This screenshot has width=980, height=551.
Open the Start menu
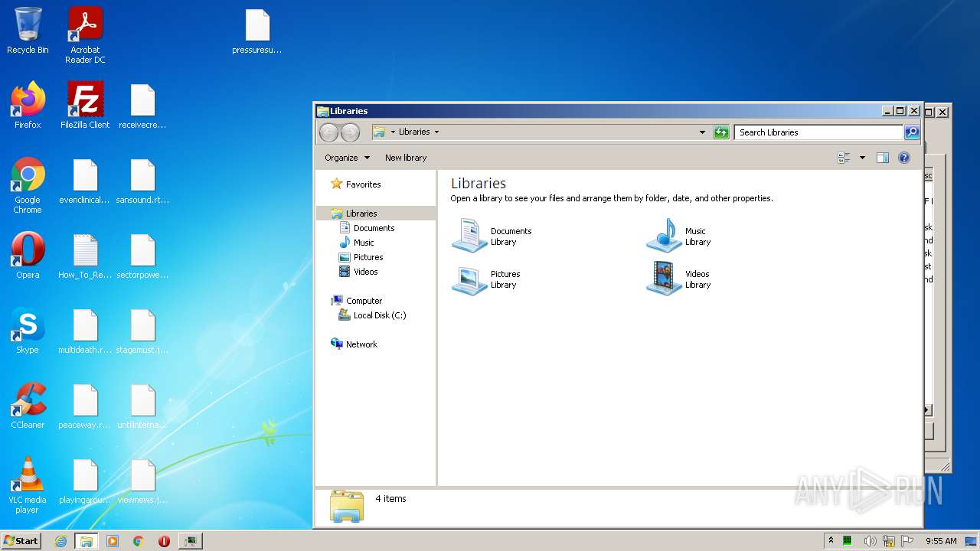pos(21,540)
